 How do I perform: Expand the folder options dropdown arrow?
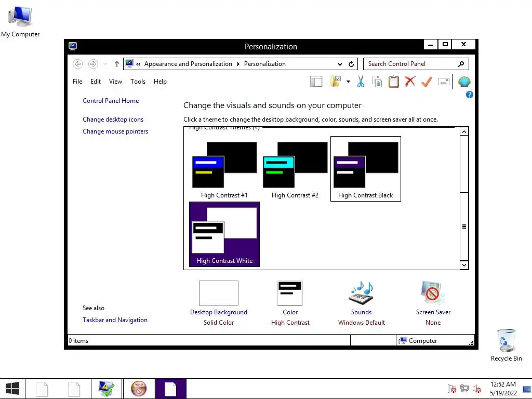pos(348,82)
